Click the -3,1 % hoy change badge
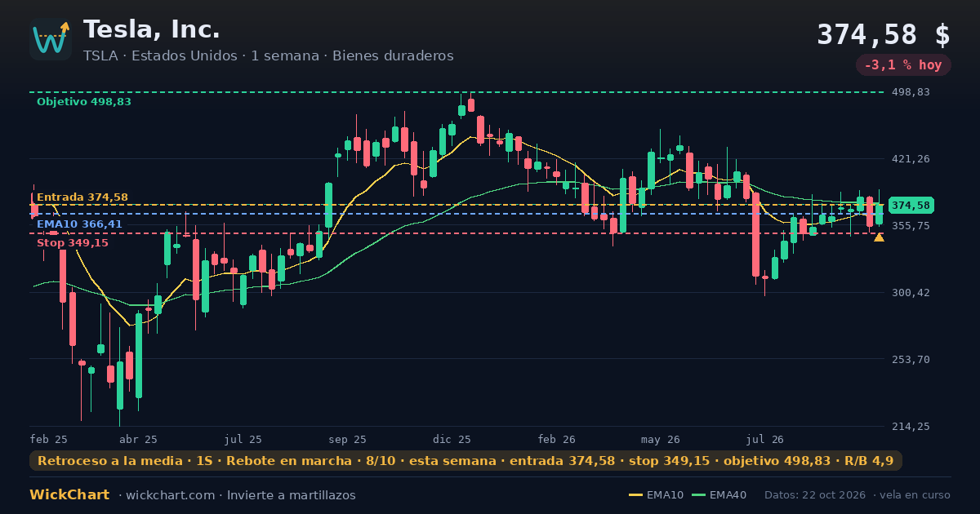The height and width of the screenshot is (514, 980). (x=903, y=65)
